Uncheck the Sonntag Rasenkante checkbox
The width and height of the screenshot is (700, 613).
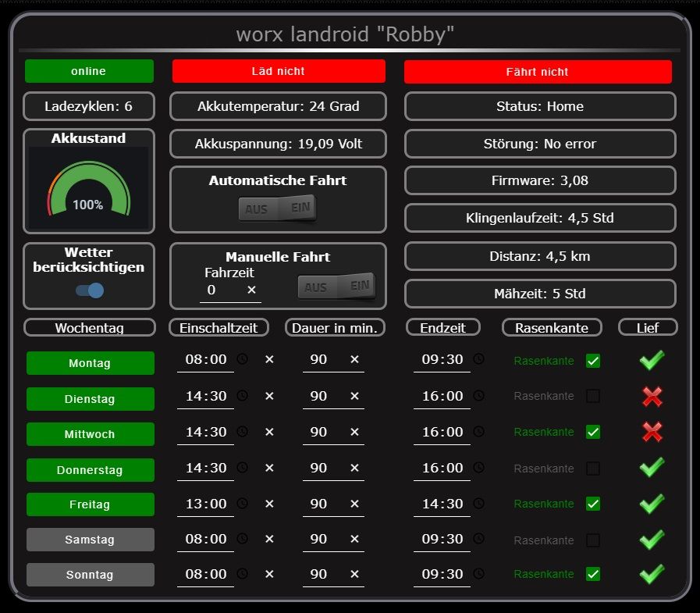(x=593, y=574)
